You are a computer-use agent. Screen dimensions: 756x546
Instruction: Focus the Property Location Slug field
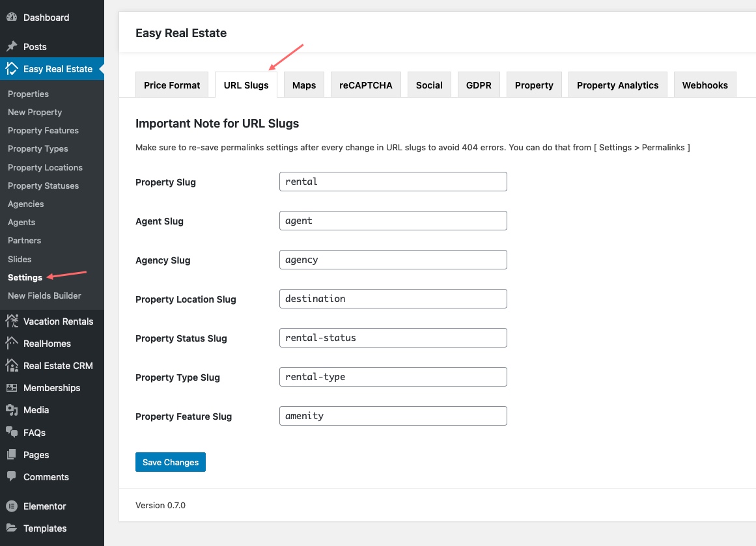tap(393, 299)
